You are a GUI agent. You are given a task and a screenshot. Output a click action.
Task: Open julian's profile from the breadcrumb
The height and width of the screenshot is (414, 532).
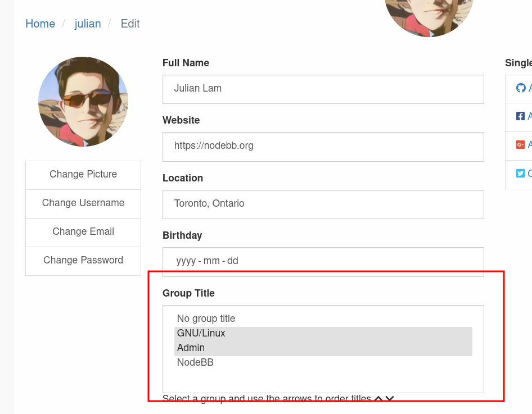[88, 24]
